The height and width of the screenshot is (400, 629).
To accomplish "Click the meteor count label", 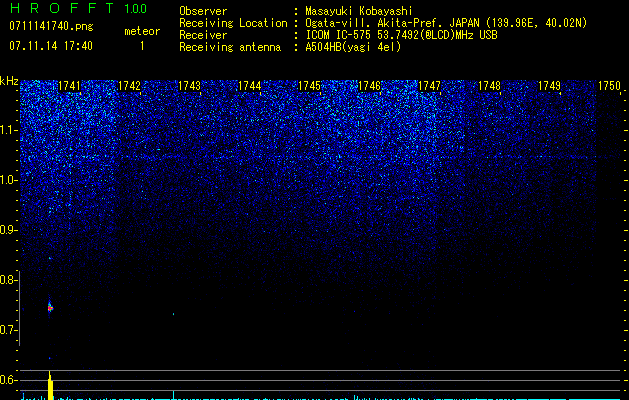I will coord(142,31).
